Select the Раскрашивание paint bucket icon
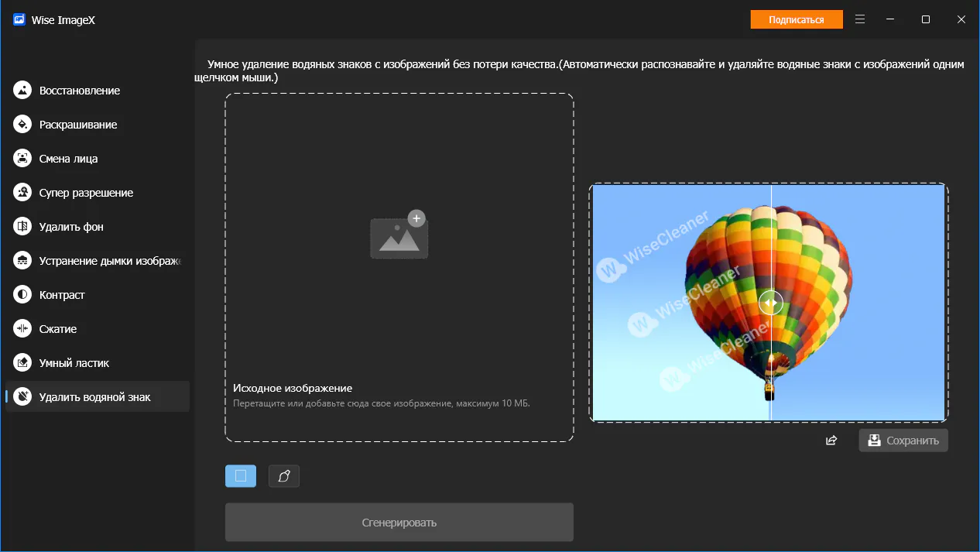The height and width of the screenshot is (552, 980). coord(23,125)
